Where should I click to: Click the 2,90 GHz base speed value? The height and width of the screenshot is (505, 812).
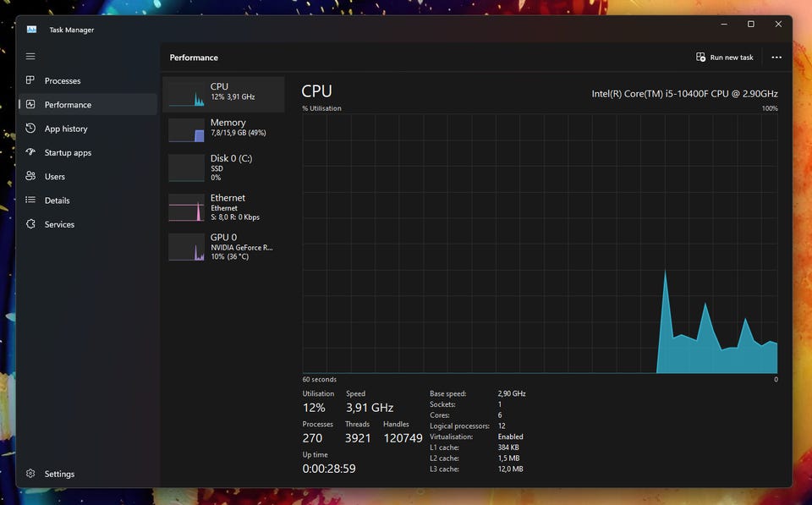tap(512, 393)
